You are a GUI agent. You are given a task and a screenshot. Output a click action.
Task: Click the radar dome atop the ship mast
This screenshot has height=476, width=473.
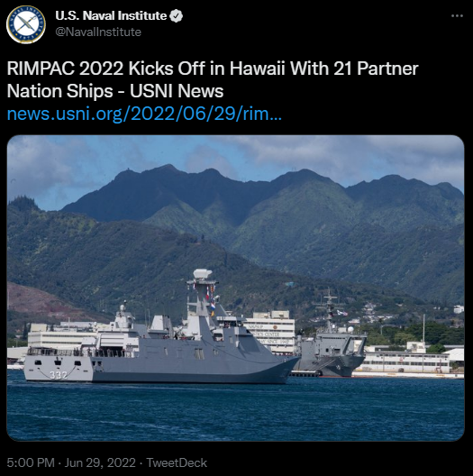click(203, 273)
